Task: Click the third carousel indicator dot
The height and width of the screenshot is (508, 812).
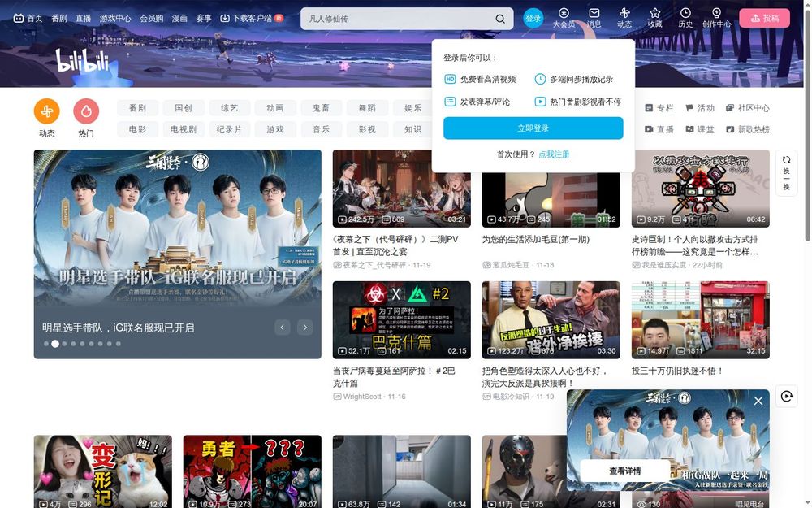Action: (x=64, y=344)
